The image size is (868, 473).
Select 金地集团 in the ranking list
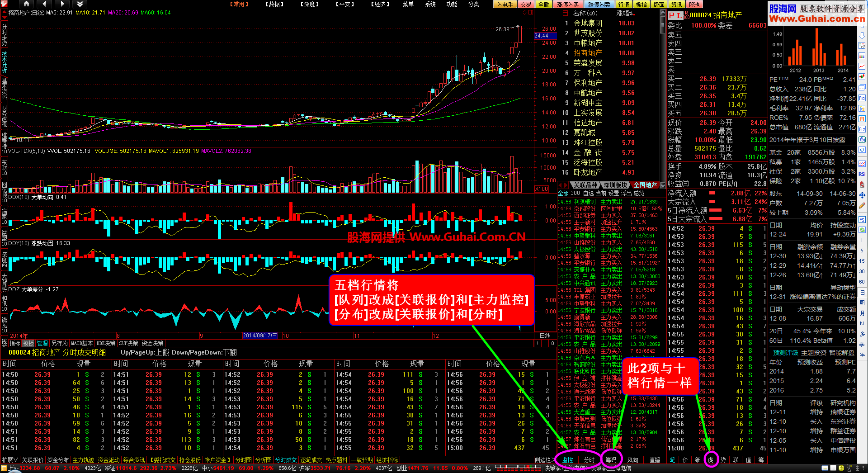click(588, 23)
